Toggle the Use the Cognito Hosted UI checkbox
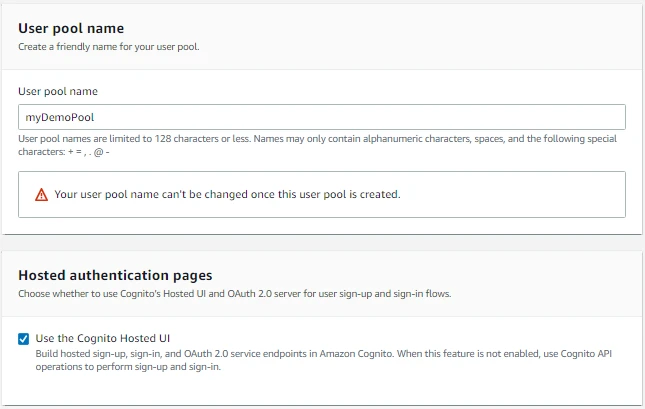This screenshot has width=645, height=409. pyautogui.click(x=24, y=339)
